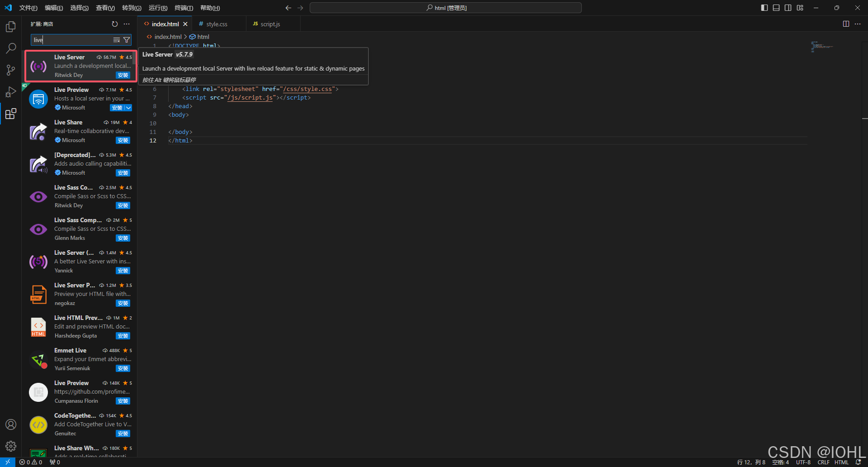Open the 选择(S) menu
Viewport: 868px width, 467px height.
79,8
